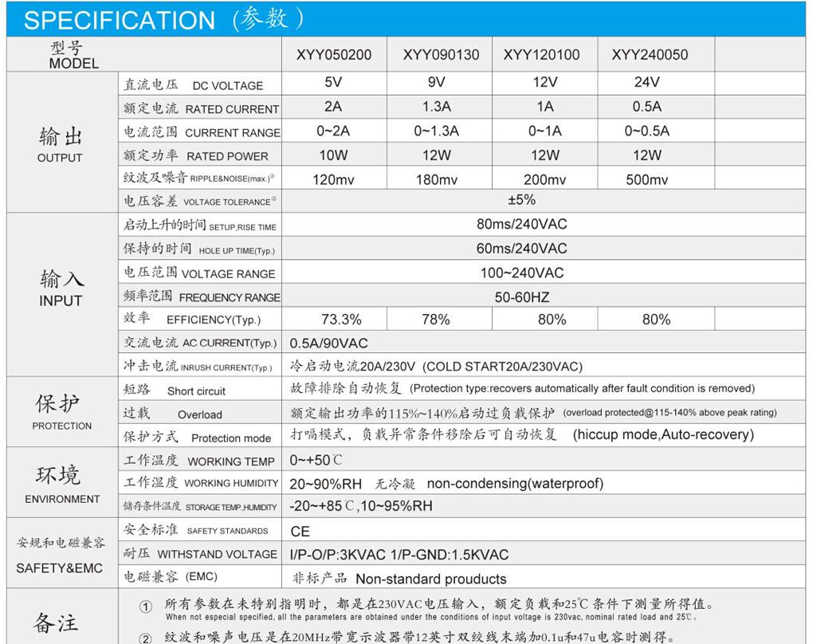Click the RIPPLE&NOISE row label
Image resolution: width=813 pixels, height=644 pixels.
tap(232, 179)
